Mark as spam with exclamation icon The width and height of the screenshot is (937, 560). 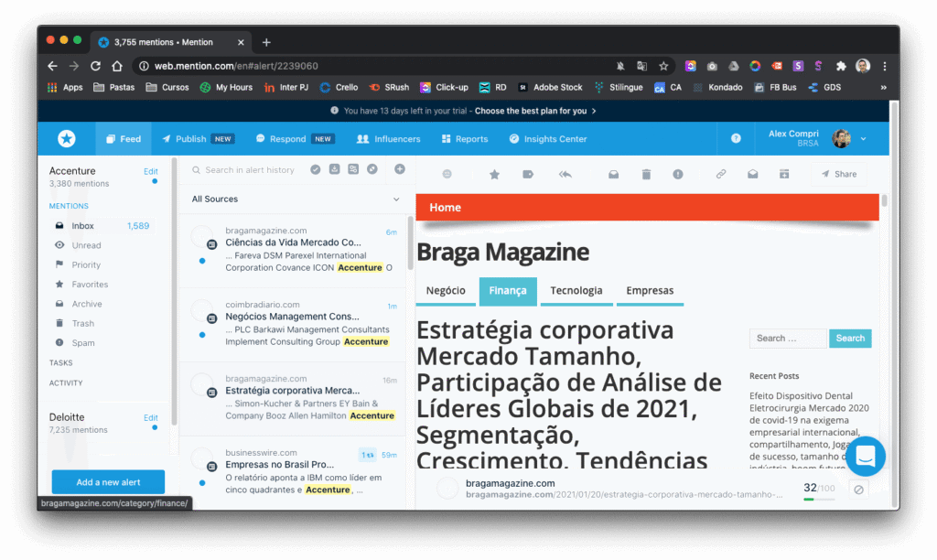678,174
